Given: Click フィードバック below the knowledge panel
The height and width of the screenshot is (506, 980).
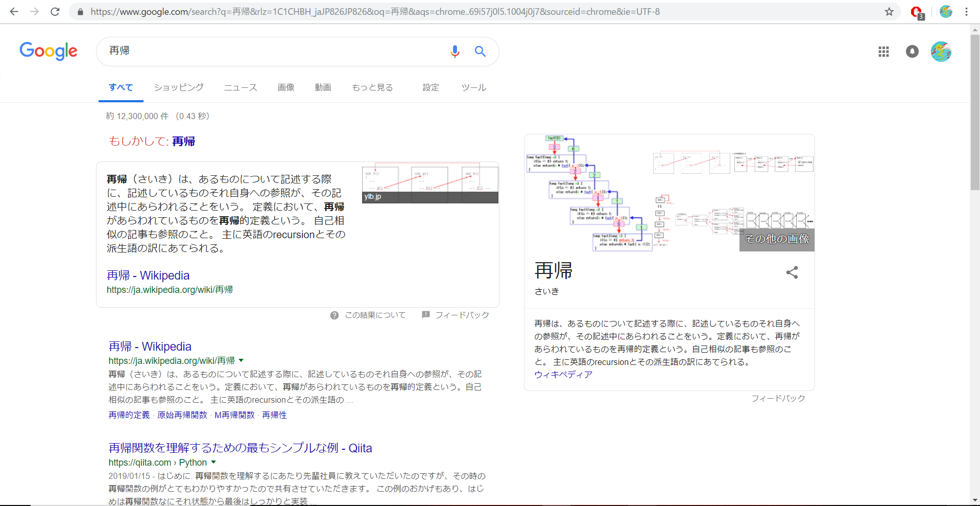Looking at the screenshot, I should [x=778, y=398].
